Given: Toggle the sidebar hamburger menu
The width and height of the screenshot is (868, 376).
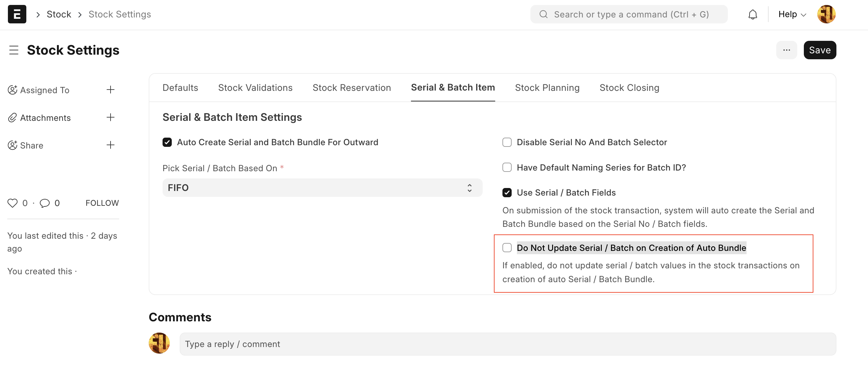Looking at the screenshot, I should point(14,50).
